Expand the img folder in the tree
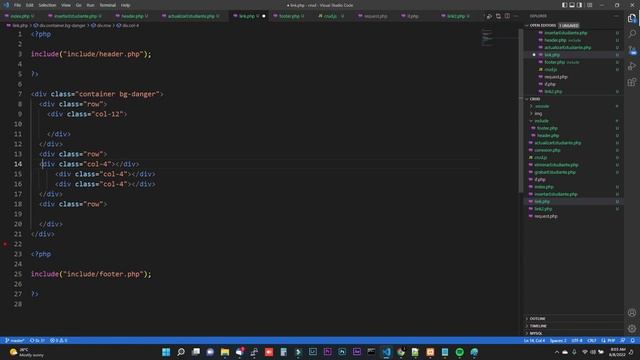Screen dimensions: 640x360 coord(538,113)
